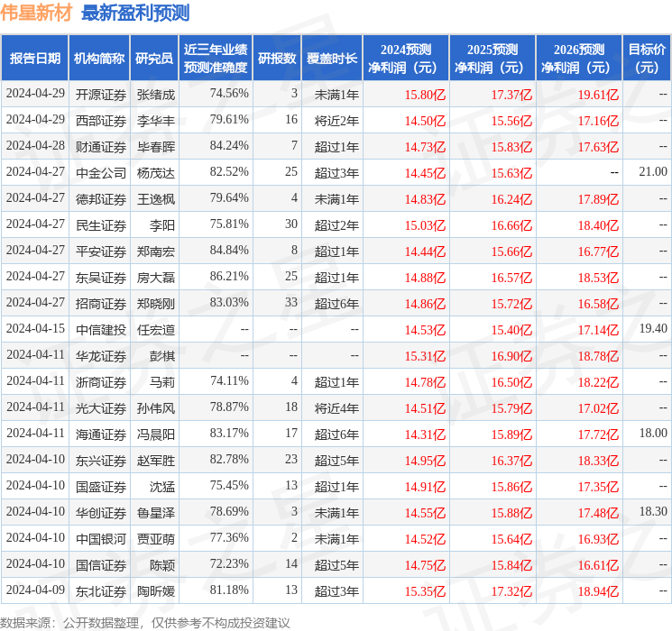Image resolution: width=672 pixels, height=631 pixels.
Task: Click 2024 profit forecast 15.80亿
Action: (x=425, y=95)
